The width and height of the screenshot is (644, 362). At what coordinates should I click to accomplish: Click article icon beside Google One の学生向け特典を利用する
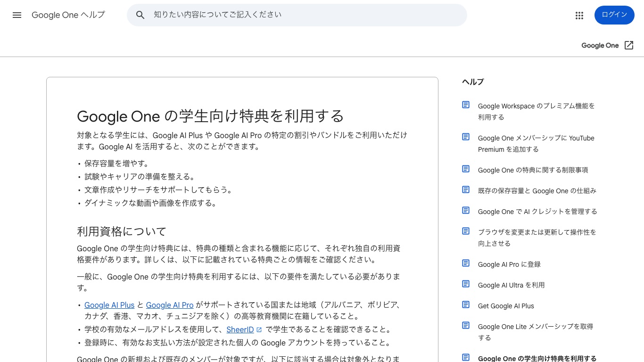point(466,358)
